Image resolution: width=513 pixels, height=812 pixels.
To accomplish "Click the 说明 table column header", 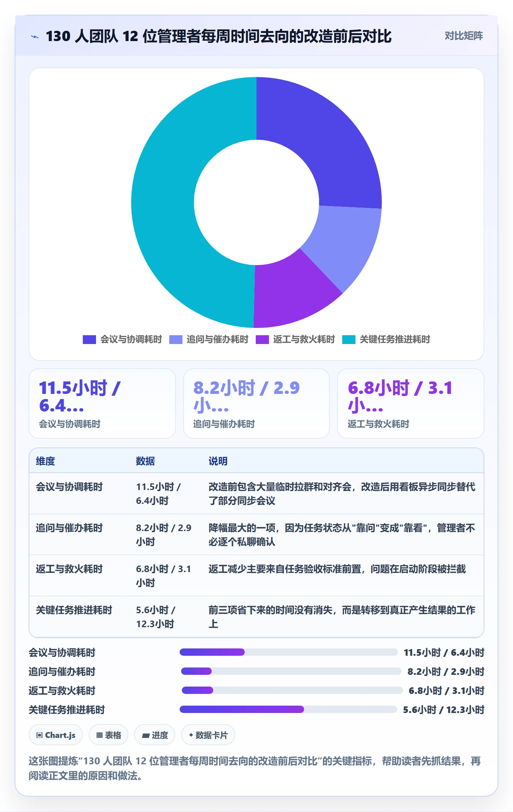I will click(x=218, y=461).
